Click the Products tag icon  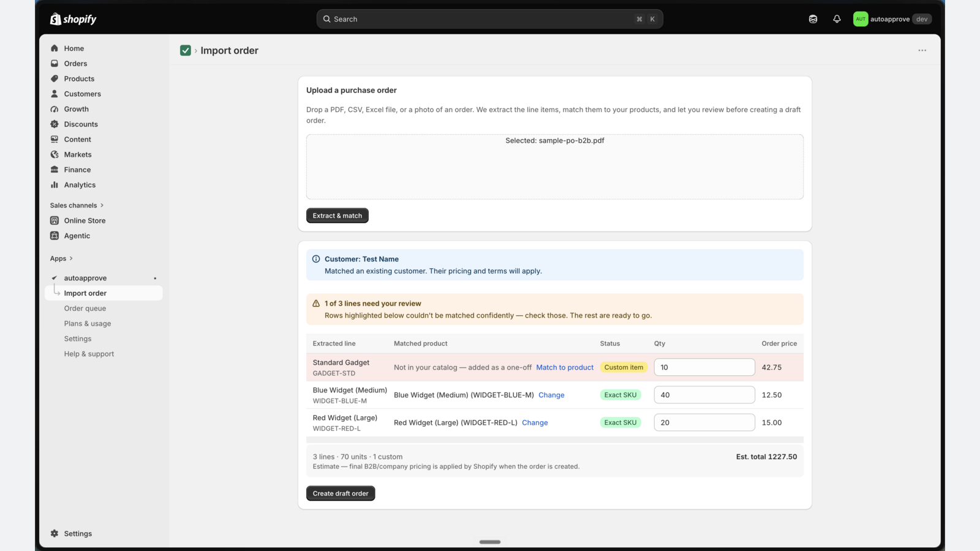(55, 78)
